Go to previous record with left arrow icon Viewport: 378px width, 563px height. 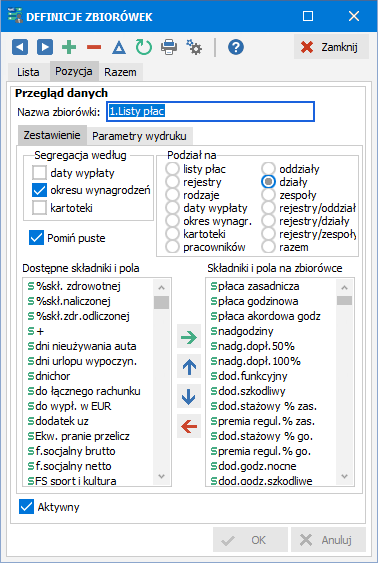20,47
